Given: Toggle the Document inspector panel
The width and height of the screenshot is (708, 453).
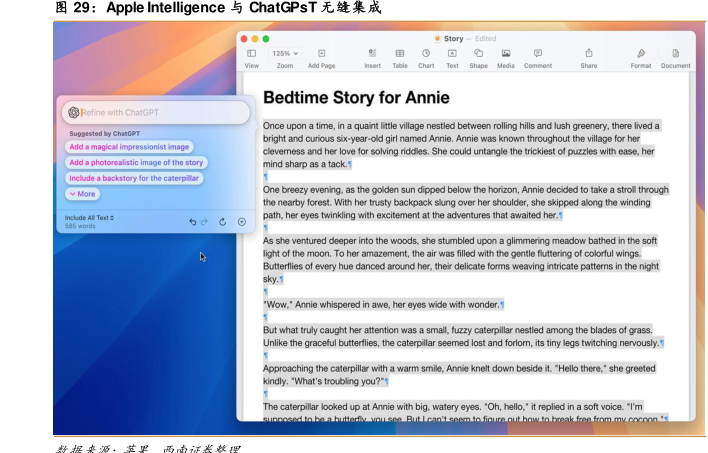Looking at the screenshot, I should [x=676, y=53].
